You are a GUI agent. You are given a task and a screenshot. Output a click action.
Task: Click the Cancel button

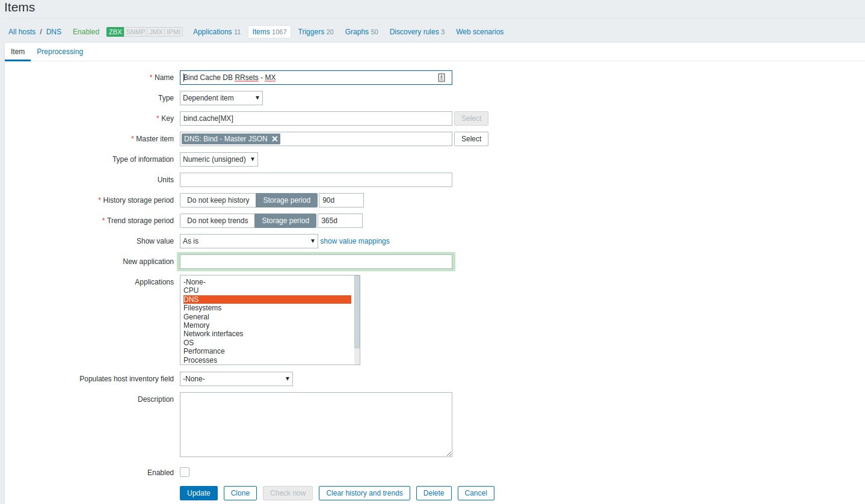point(476,493)
